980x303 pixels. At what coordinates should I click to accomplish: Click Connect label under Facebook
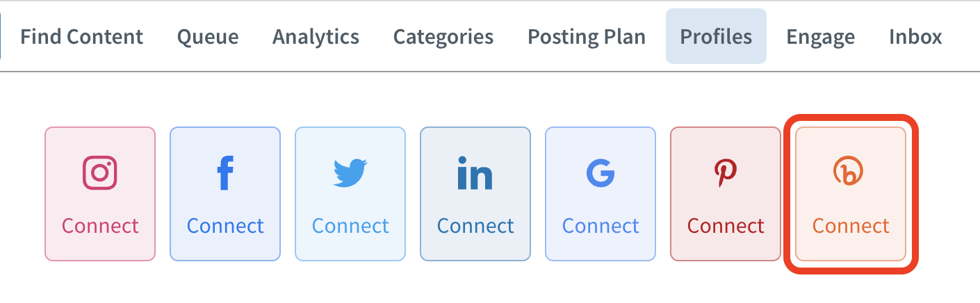point(225,226)
